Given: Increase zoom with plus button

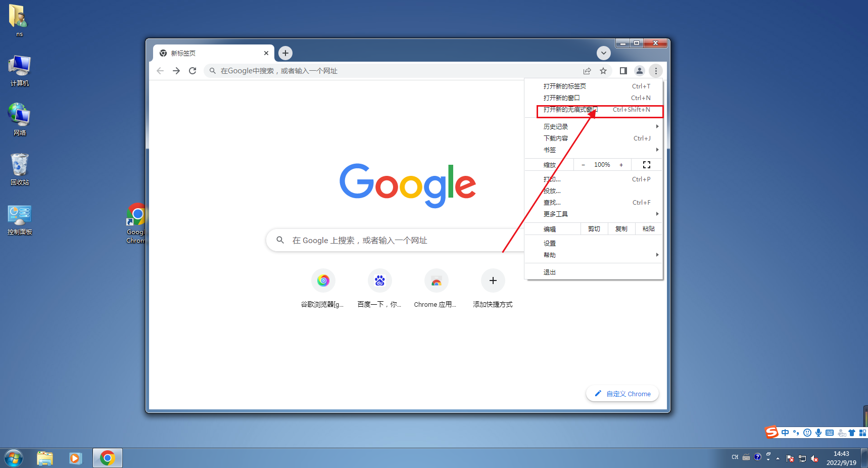Looking at the screenshot, I should tap(621, 165).
